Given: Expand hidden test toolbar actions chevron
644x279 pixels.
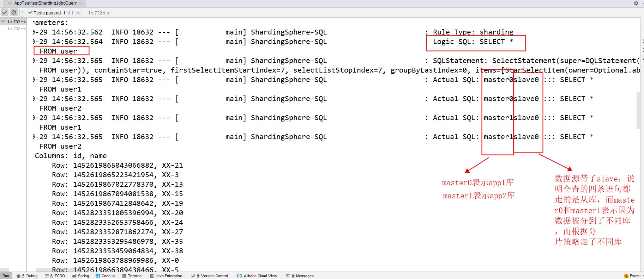Looking at the screenshot, I should click(x=24, y=12).
